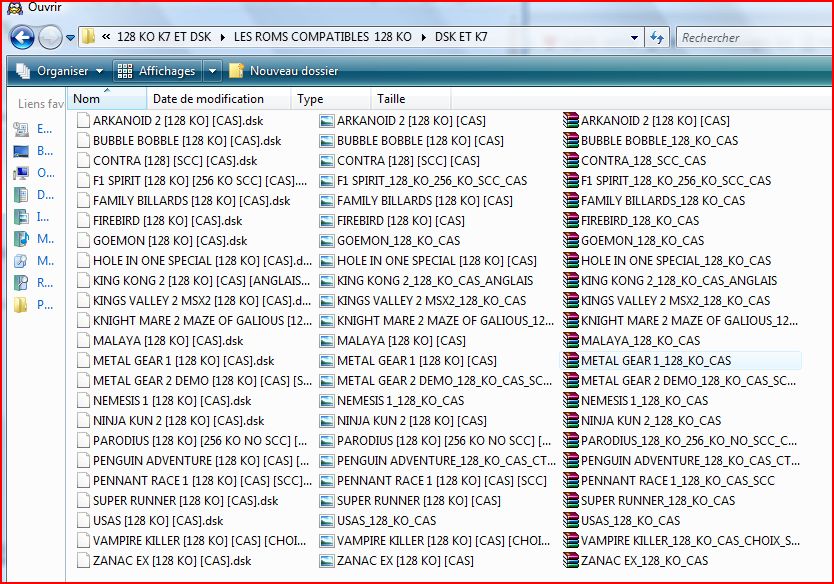Viewport: 834px width, 584px height.
Task: Sort by the Nom column header
Action: click(x=106, y=99)
